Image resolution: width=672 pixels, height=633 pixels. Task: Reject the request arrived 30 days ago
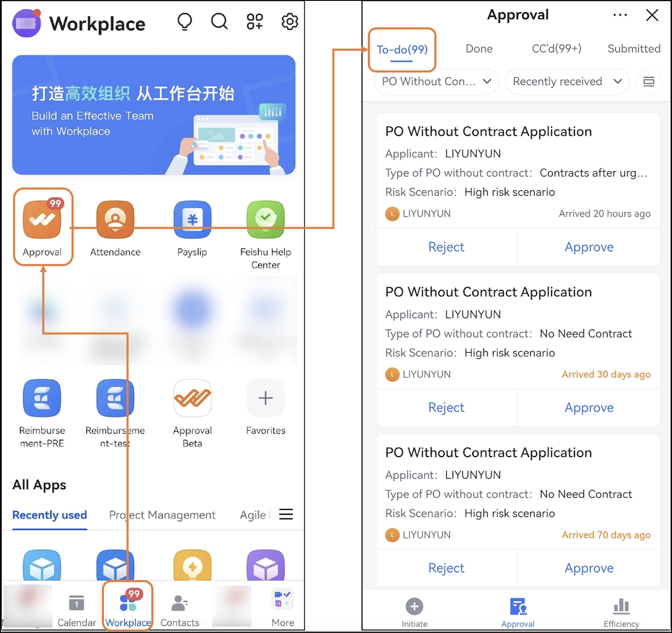(446, 407)
